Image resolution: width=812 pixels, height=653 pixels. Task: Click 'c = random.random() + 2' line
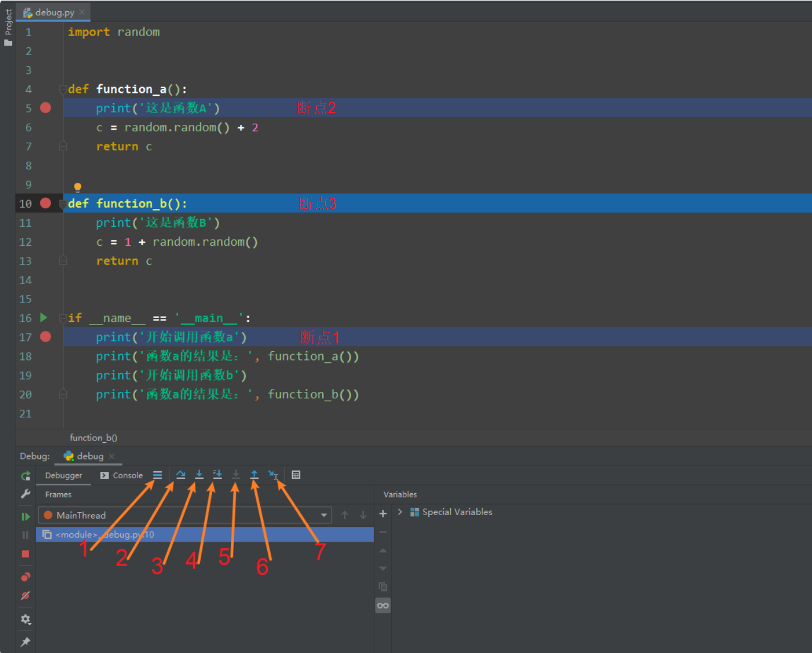click(177, 127)
